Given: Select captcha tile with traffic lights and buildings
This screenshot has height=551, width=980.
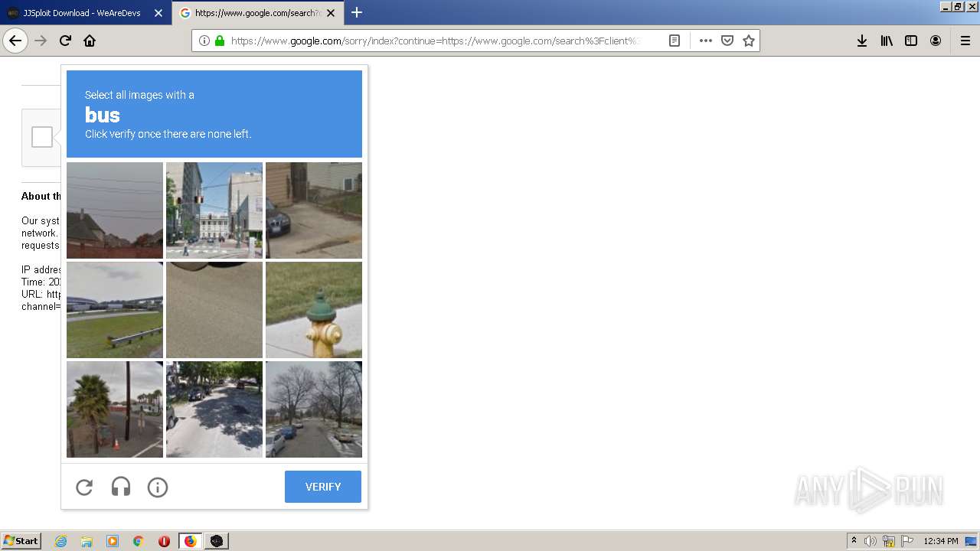Looking at the screenshot, I should (214, 210).
